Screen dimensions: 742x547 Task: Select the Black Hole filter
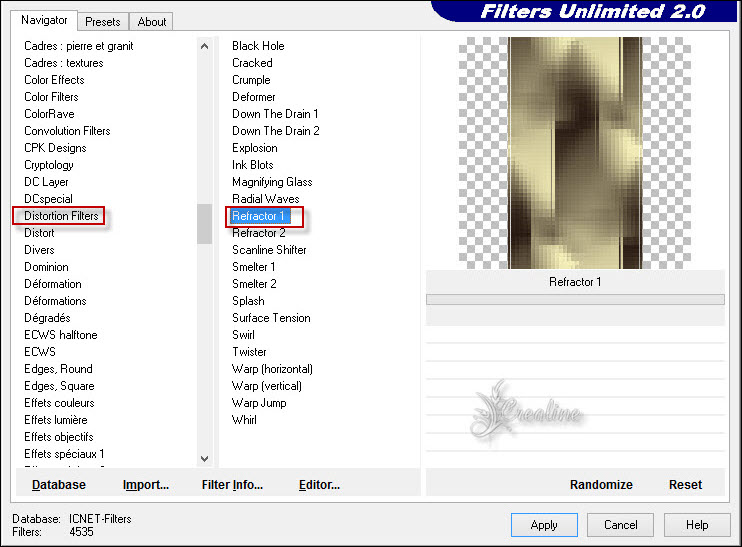click(x=258, y=46)
